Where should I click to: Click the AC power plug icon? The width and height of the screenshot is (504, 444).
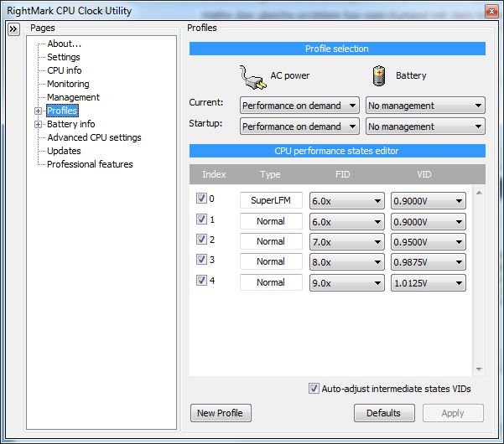(252, 77)
